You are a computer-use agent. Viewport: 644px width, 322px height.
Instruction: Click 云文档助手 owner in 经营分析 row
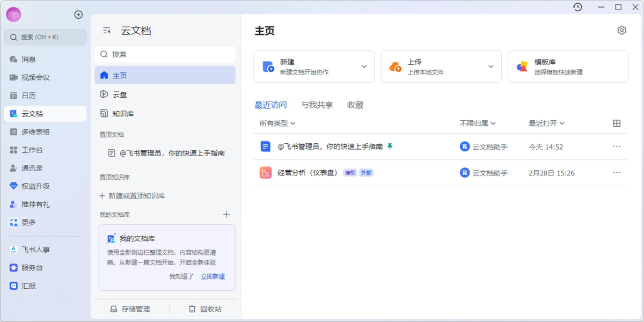click(x=484, y=173)
